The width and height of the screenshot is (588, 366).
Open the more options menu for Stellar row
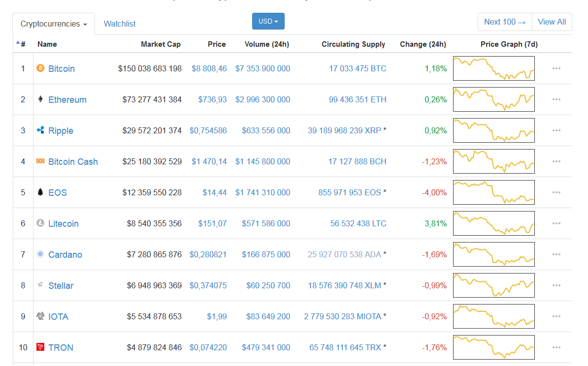click(x=556, y=285)
